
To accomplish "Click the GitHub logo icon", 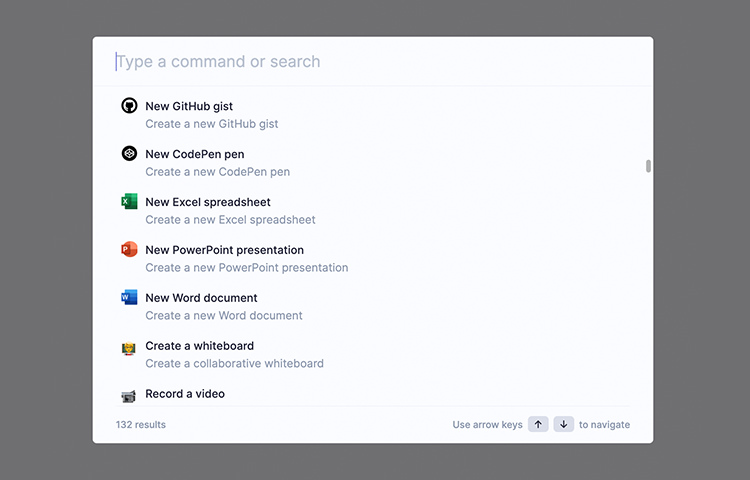I will tap(129, 106).
